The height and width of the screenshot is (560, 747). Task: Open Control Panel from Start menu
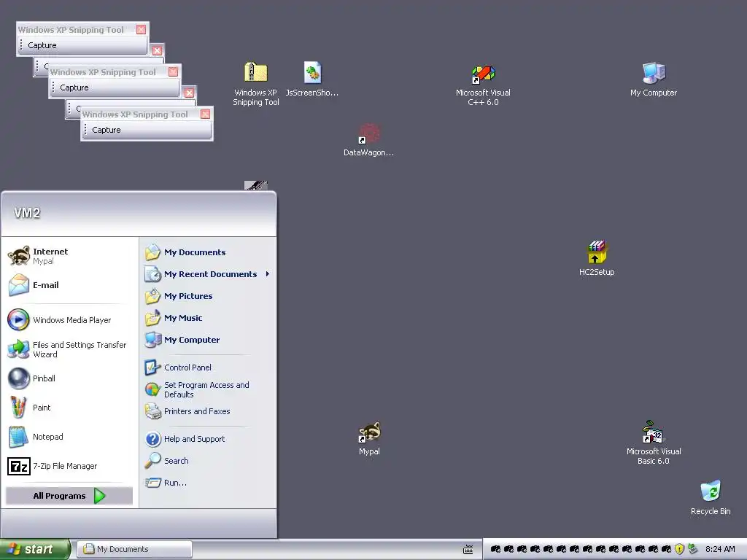pyautogui.click(x=207, y=367)
